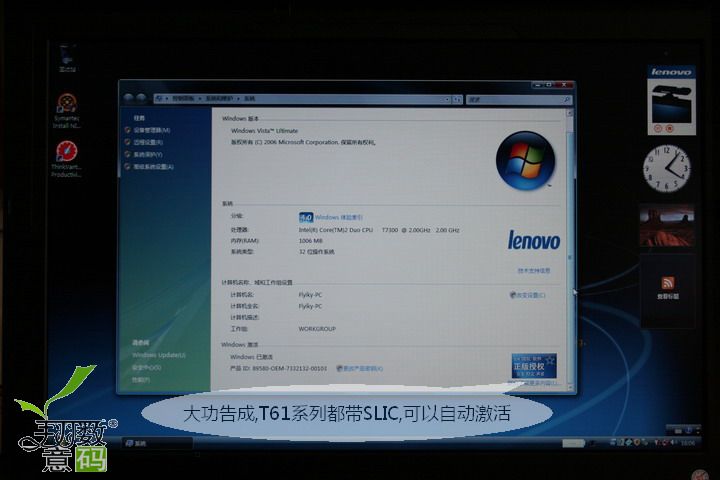Open Advanced system settings (A) task link

tap(153, 167)
